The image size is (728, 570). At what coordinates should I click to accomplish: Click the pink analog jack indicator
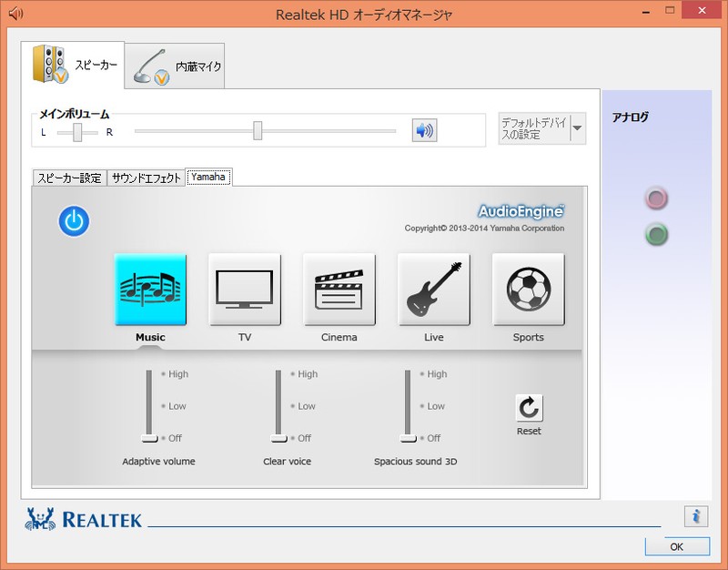656,198
